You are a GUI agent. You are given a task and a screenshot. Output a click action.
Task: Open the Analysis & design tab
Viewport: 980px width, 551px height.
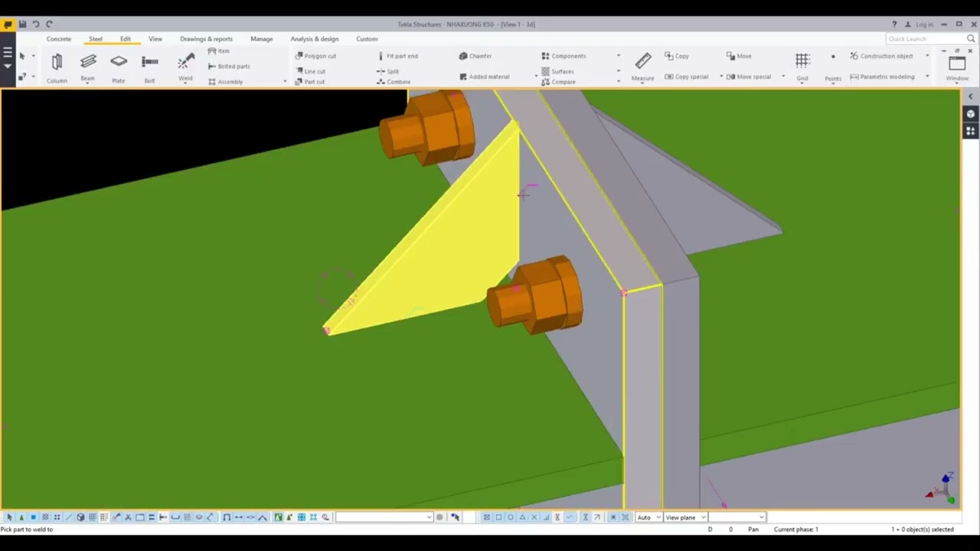pyautogui.click(x=314, y=39)
